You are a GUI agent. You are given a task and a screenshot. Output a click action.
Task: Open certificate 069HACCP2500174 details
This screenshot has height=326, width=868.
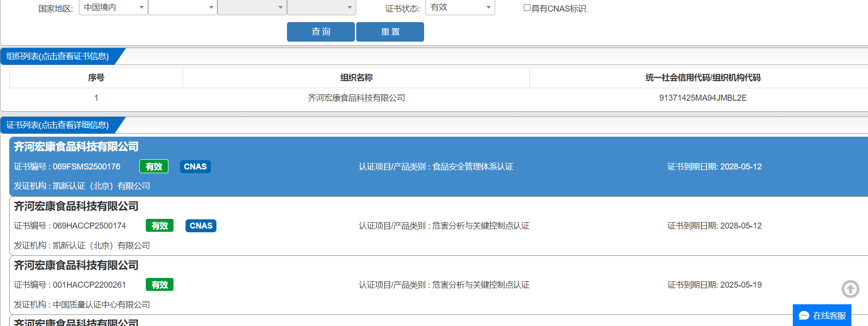[438, 226]
